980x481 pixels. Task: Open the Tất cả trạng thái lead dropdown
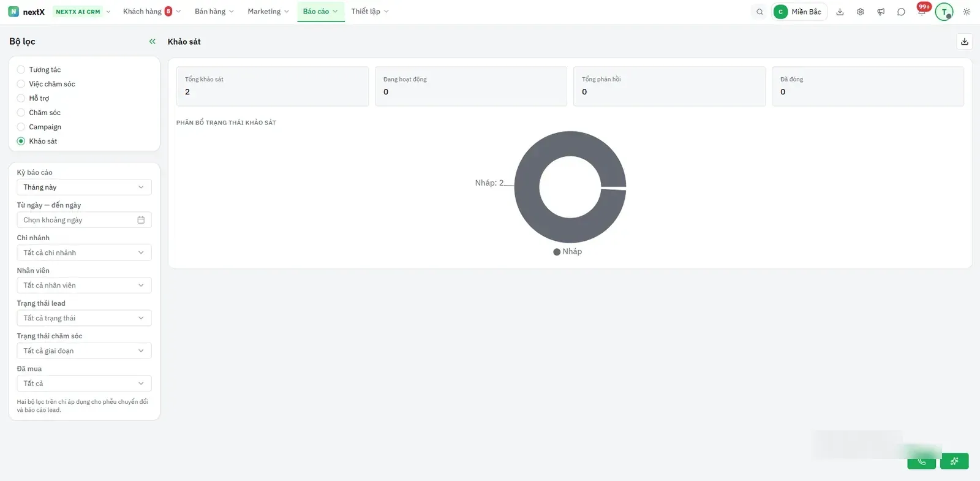84,318
